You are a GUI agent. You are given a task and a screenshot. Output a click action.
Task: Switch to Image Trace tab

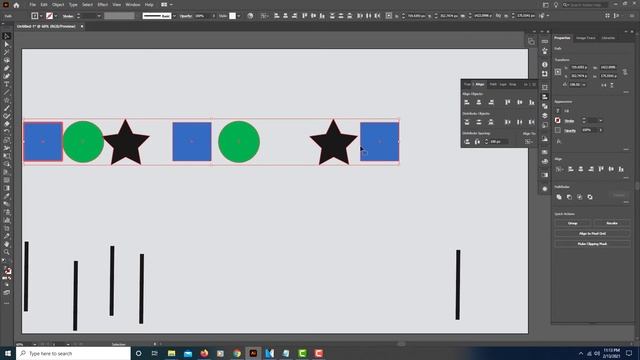click(x=586, y=38)
